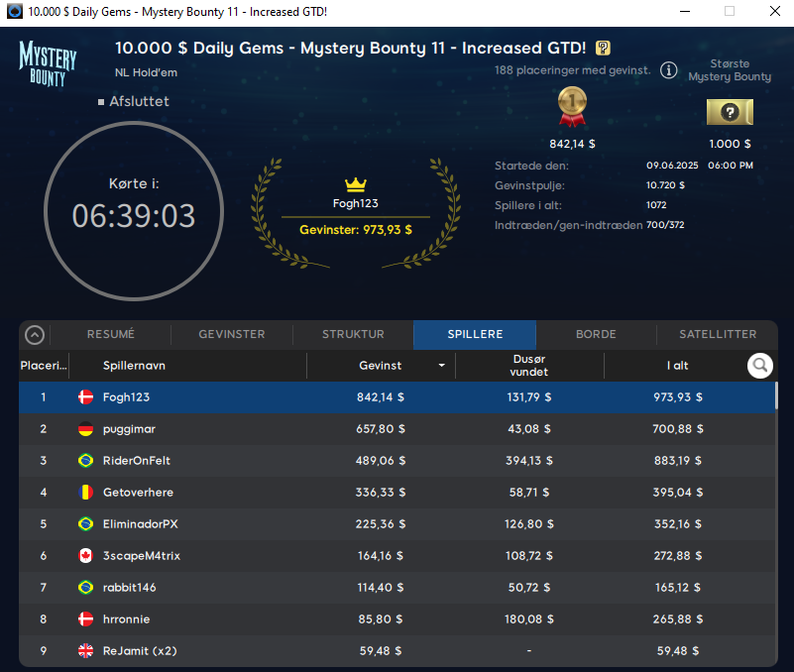This screenshot has height=672, width=794.
Task: Click the Romania flag next to Getoverhere
Action: tap(85, 493)
